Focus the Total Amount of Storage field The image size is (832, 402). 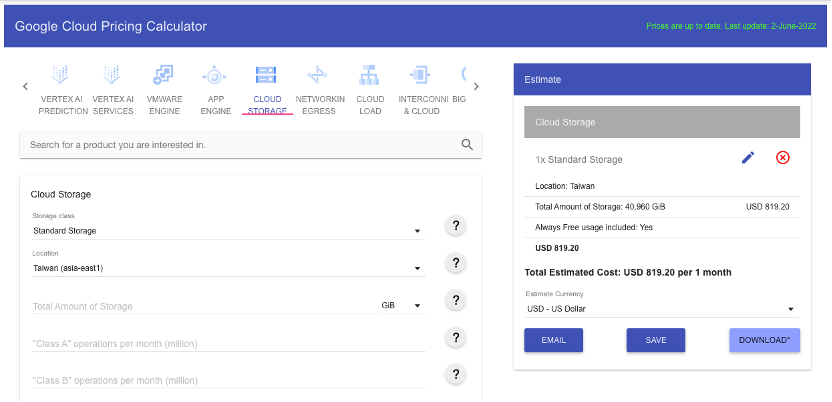[x=204, y=306]
